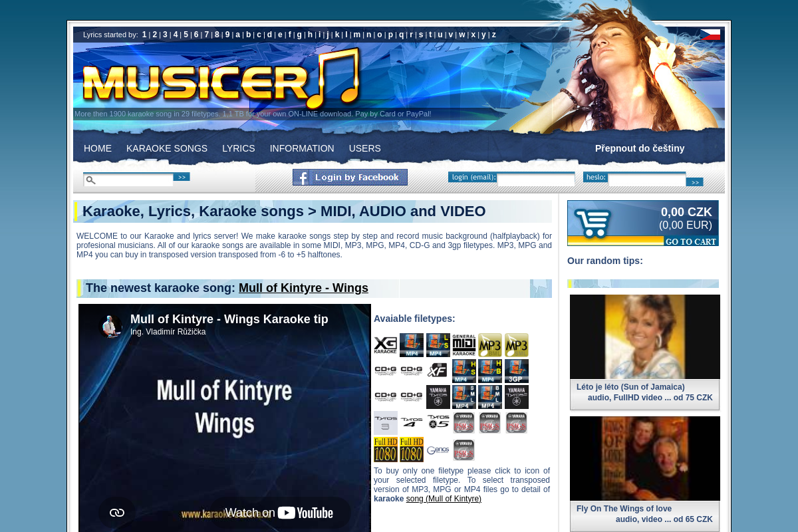Watch the video on YouTube

coord(279,512)
